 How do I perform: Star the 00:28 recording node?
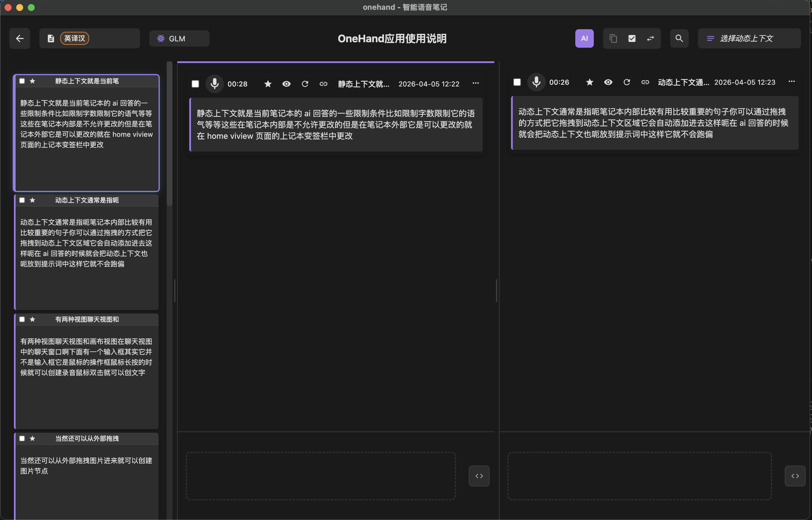268,84
